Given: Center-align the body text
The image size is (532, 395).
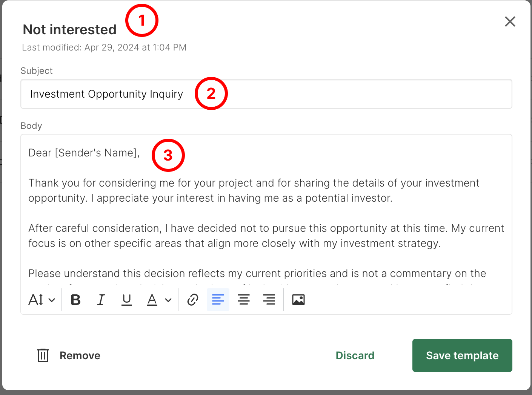Looking at the screenshot, I should tap(244, 300).
